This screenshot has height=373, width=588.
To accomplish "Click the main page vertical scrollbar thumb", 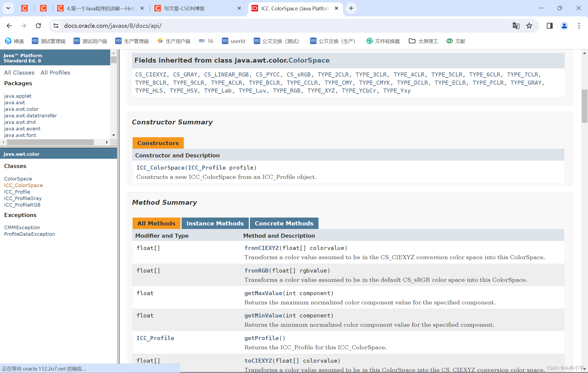I will [x=584, y=106].
